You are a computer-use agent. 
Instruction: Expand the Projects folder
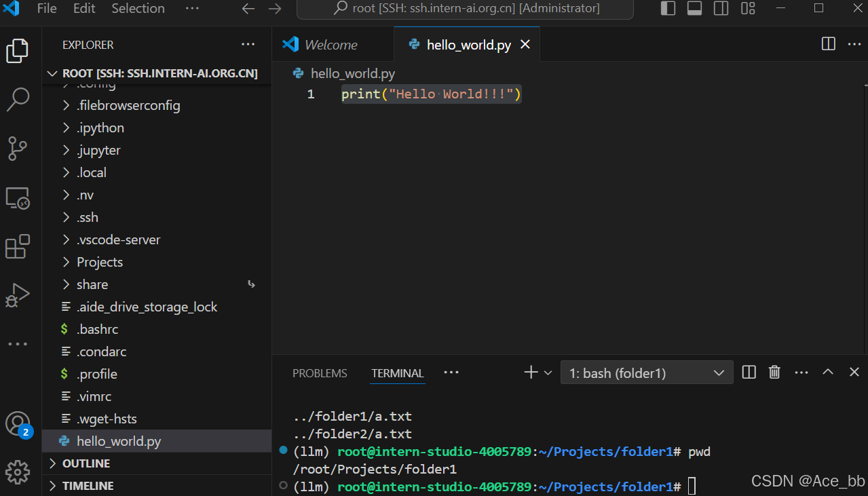pyautogui.click(x=157, y=263)
